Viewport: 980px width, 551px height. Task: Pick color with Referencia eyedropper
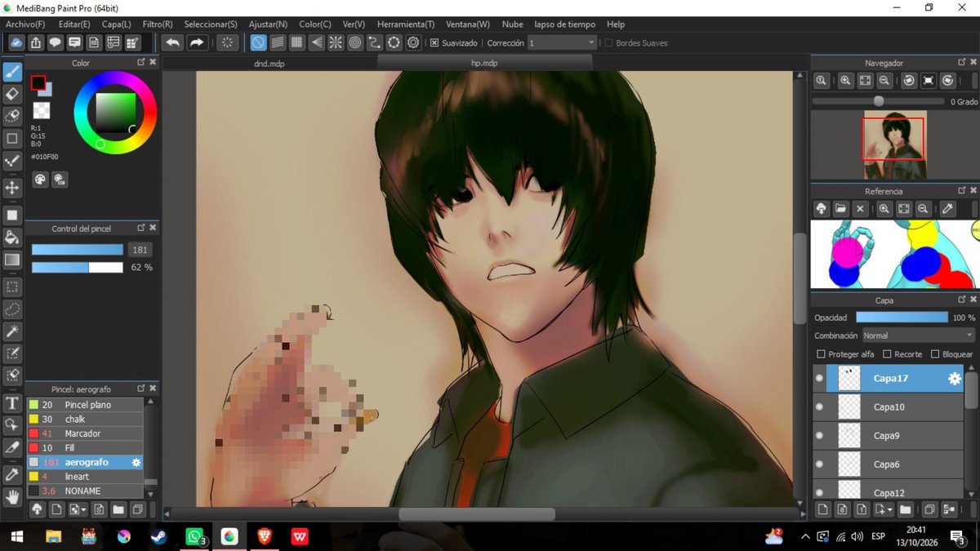tap(947, 209)
